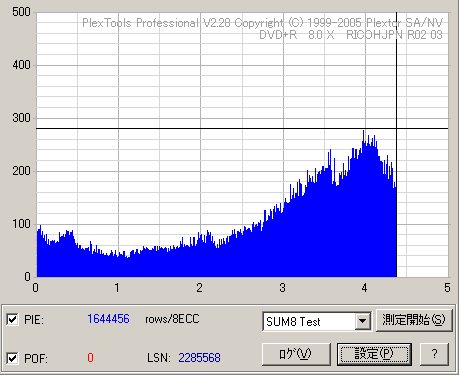Click the DVD+R 8.0 X RICOHJPN R02 03 text

coord(351,35)
